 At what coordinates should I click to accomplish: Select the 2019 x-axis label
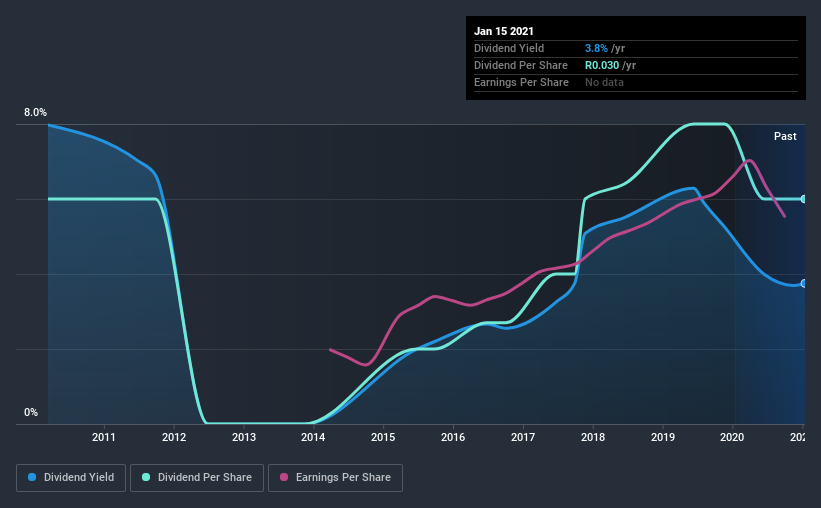663,437
